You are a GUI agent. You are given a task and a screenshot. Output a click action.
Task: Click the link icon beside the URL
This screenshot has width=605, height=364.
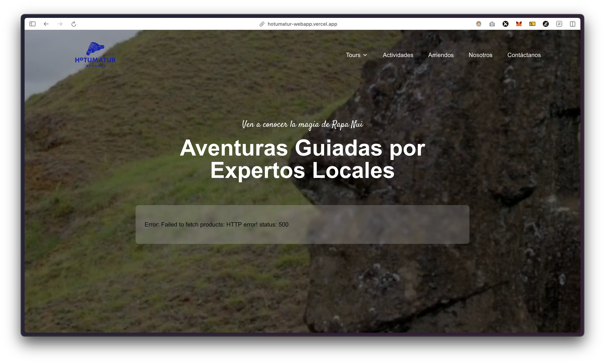tap(262, 24)
